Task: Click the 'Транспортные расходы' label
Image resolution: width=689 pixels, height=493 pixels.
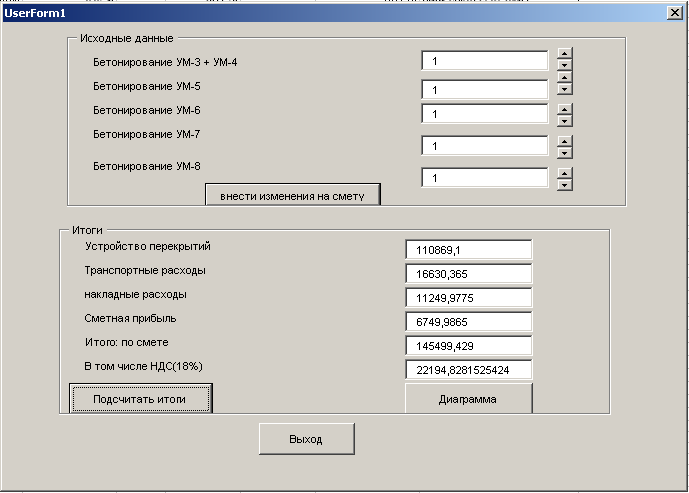Action: pos(145,270)
